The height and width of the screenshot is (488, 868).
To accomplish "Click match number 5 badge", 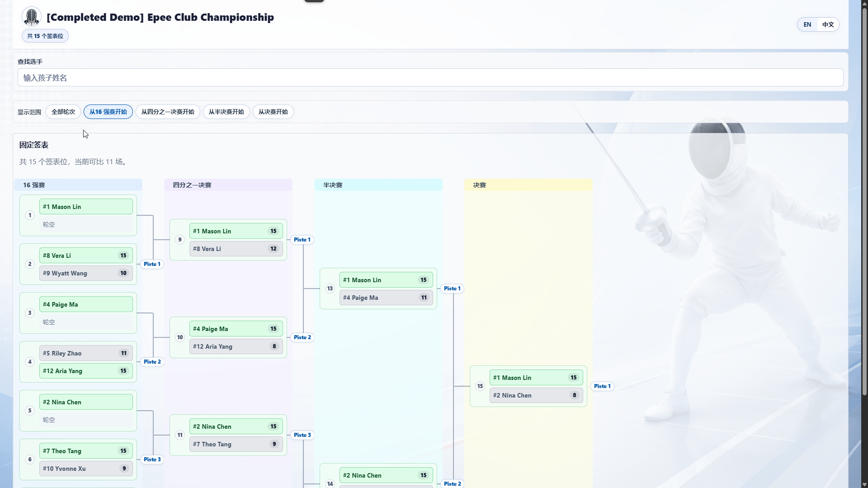I will click(x=30, y=411).
